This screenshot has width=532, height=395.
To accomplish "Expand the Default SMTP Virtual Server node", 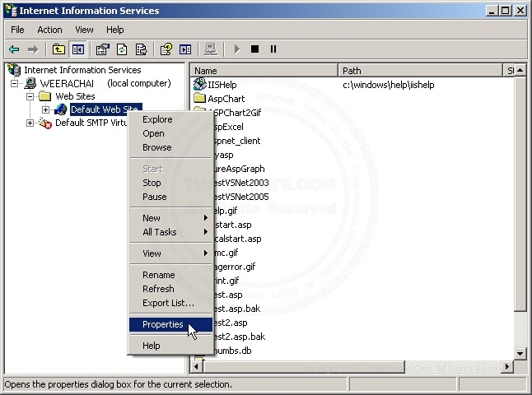I will click(30, 123).
